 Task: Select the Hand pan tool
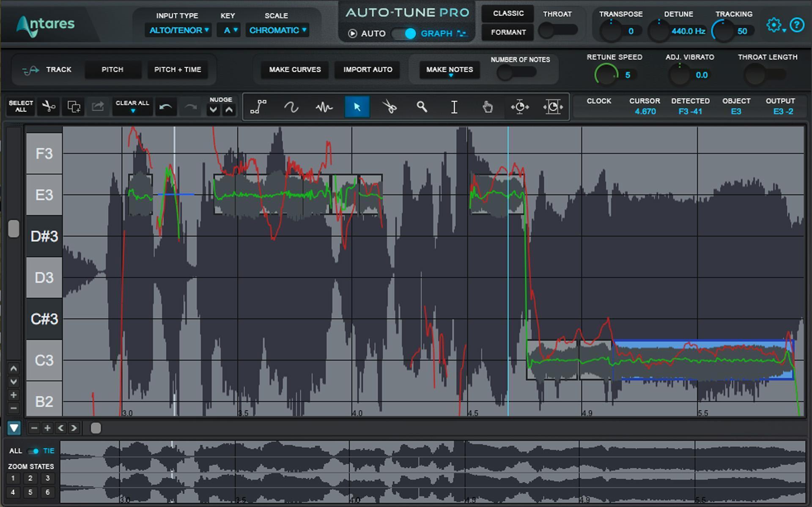pyautogui.click(x=487, y=107)
